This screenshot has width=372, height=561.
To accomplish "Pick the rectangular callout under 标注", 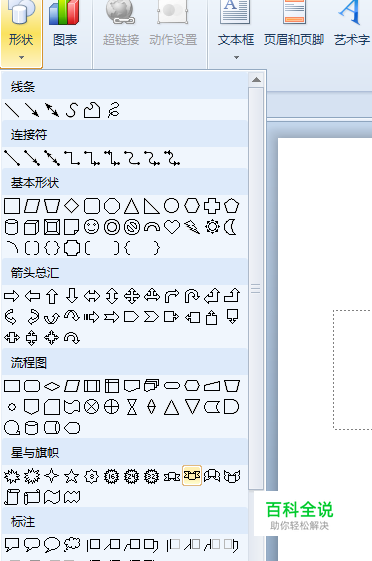I will [x=12, y=545].
